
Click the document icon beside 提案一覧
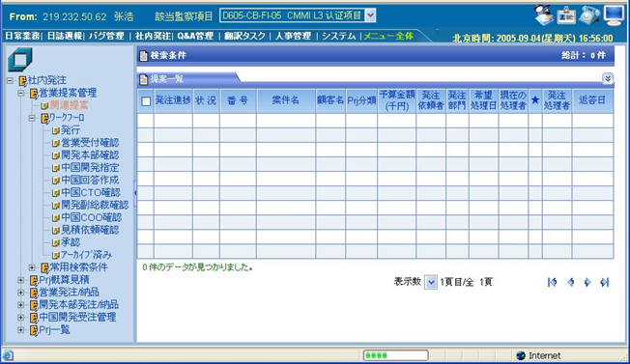[143, 79]
